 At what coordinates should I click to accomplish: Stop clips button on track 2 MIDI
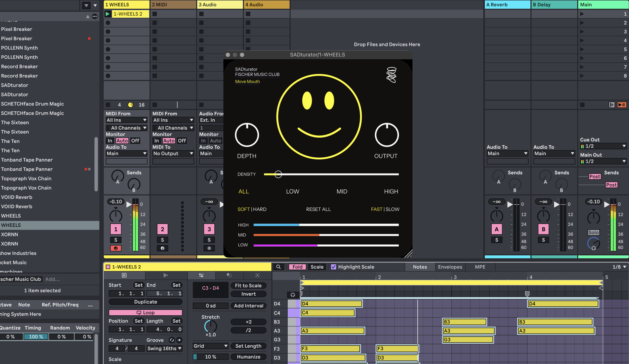pyautogui.click(x=155, y=105)
